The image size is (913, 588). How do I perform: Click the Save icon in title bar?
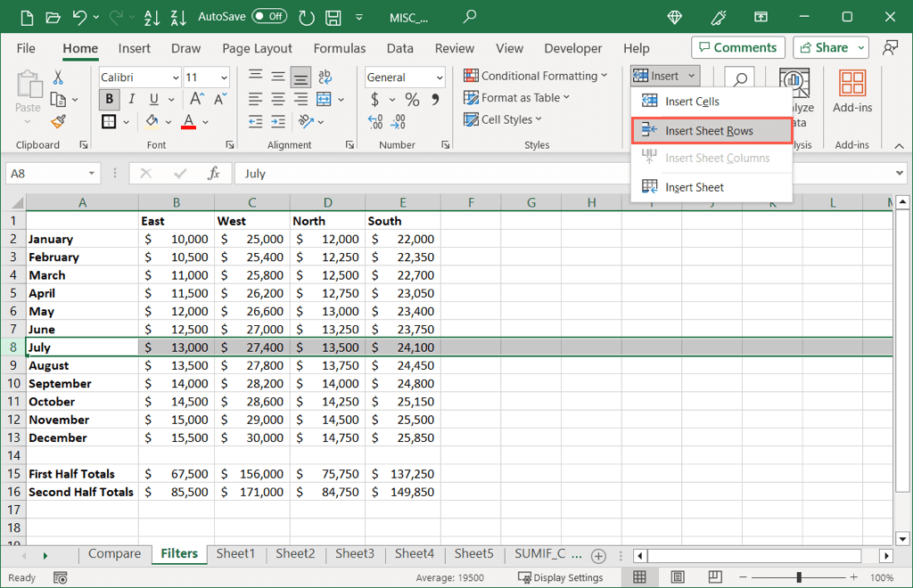tap(334, 17)
